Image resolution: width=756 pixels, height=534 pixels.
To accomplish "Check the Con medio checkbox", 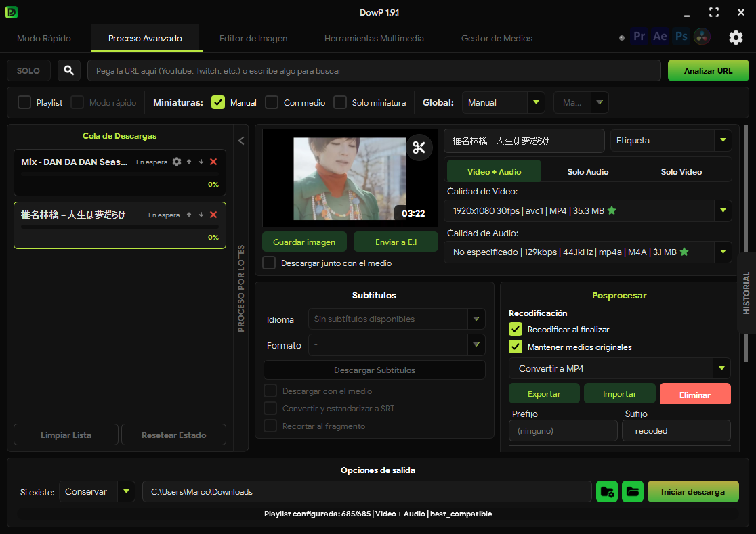I will 272,103.
